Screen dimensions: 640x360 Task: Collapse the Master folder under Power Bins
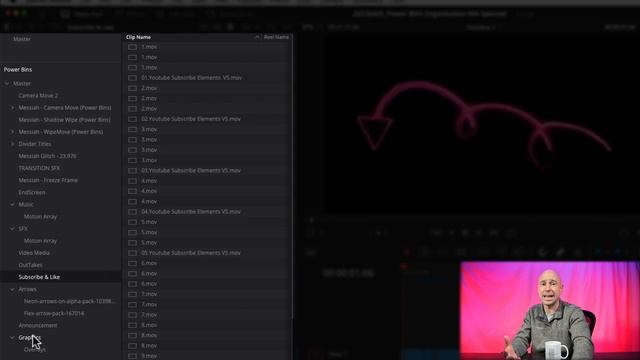[7, 84]
